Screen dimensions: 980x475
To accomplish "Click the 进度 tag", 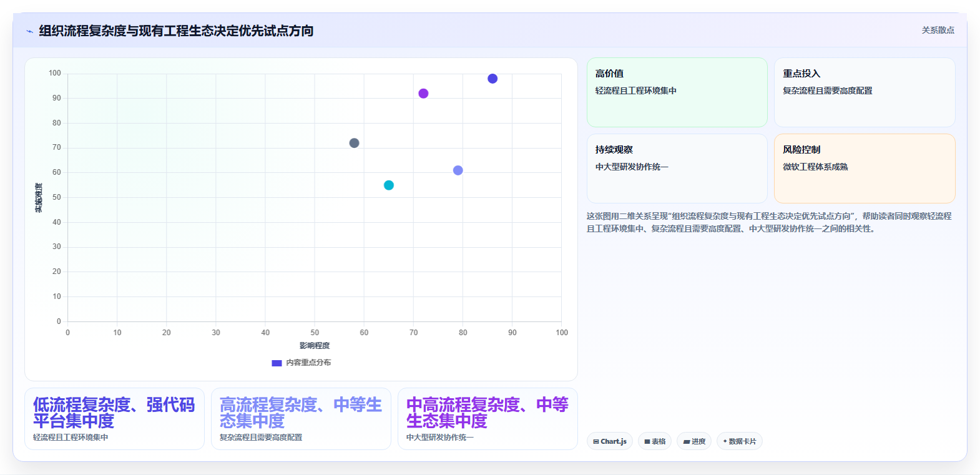I will (694, 441).
